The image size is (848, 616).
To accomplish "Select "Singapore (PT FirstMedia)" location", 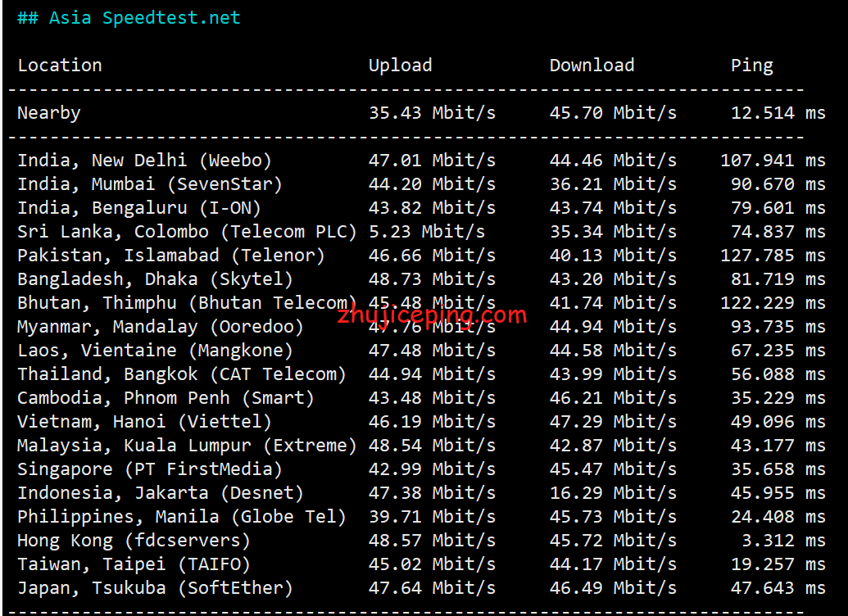I will 150,470.
